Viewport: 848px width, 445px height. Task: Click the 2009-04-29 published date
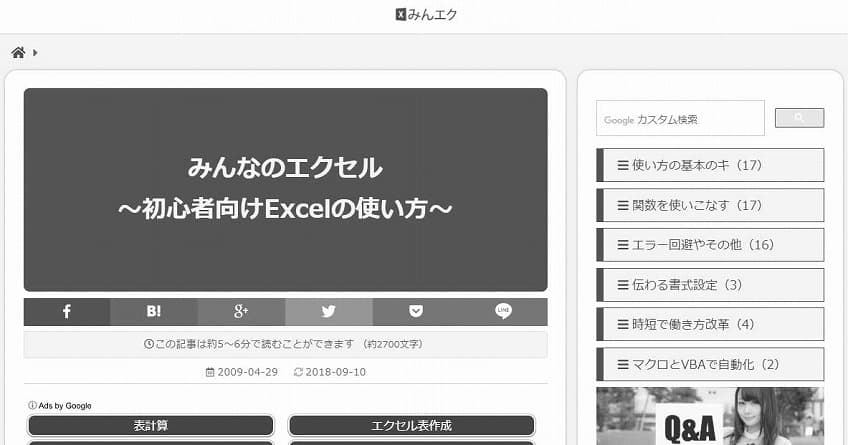point(242,372)
